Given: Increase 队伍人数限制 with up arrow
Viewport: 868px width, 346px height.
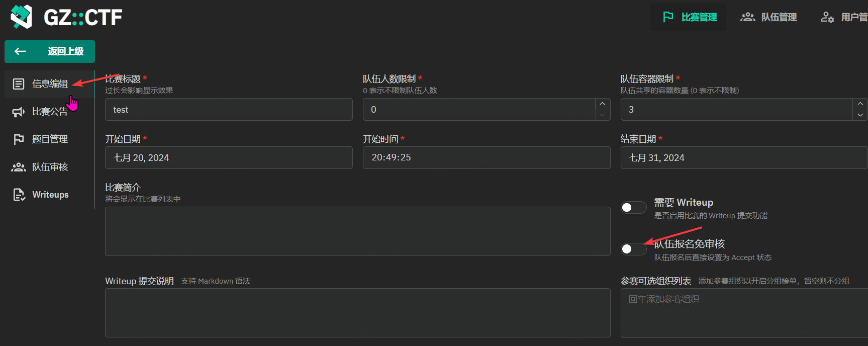Looking at the screenshot, I should click(602, 104).
